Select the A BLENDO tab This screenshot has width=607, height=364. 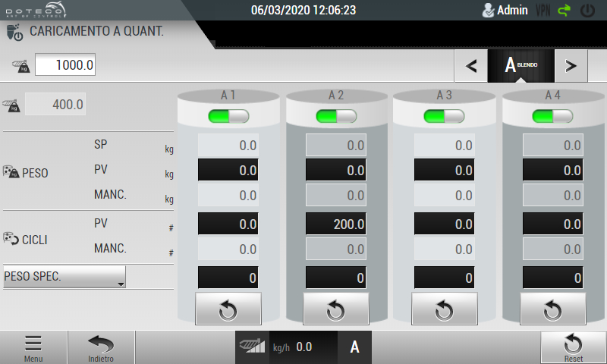click(x=521, y=66)
